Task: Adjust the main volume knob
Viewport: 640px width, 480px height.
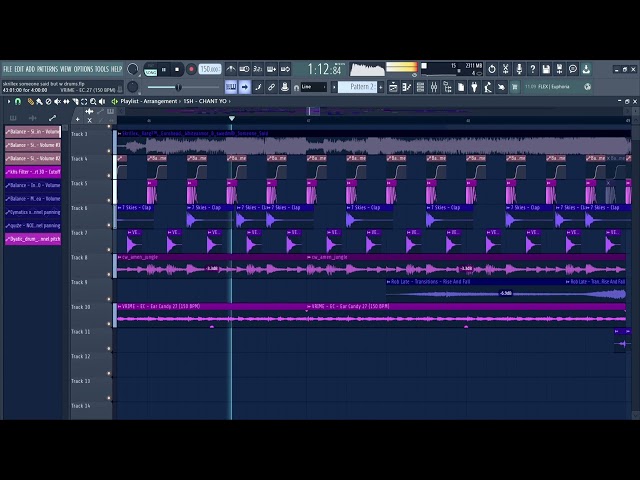Action: pos(133,69)
